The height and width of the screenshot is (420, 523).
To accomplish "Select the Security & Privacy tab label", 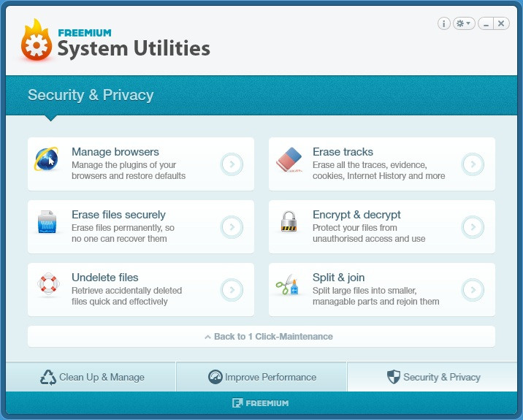I will click(x=442, y=378).
